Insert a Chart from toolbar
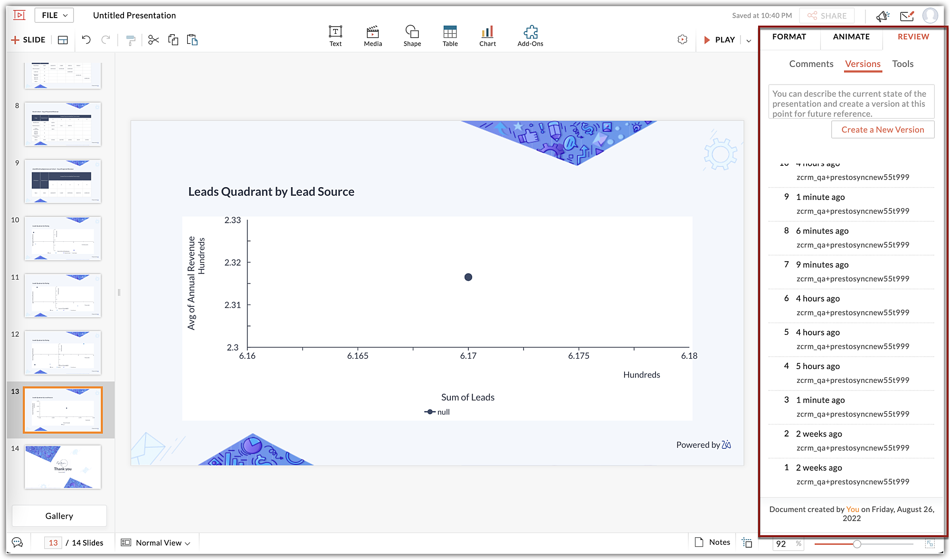Screen dimensions: 950x560 pos(487,36)
